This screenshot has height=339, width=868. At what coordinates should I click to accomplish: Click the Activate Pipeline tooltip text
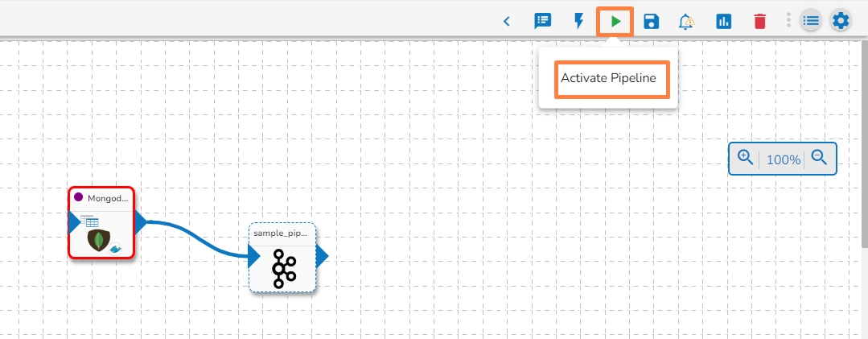point(608,78)
